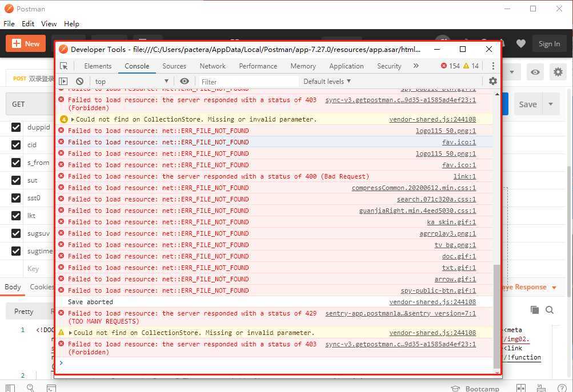Show the console sidebar via its panel icon
The width and height of the screenshot is (573, 392).
tap(63, 82)
